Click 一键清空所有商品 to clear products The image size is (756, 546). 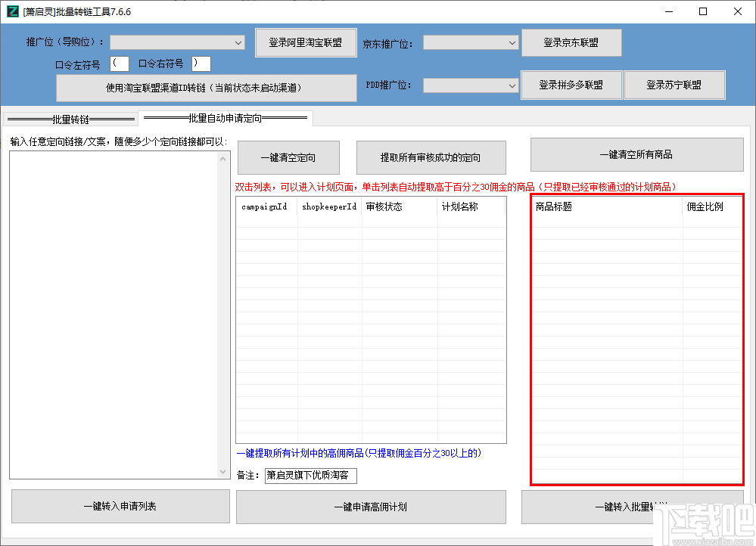(x=636, y=154)
